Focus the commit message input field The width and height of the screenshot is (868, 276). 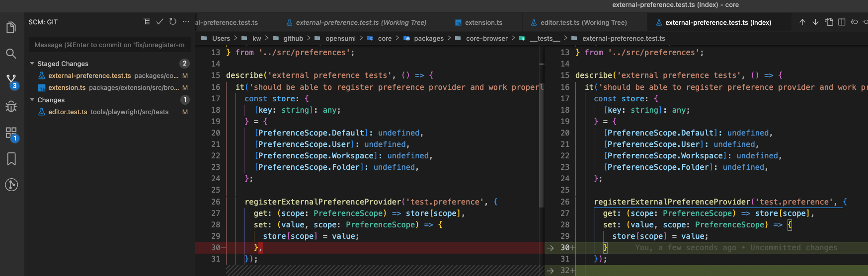(x=109, y=45)
